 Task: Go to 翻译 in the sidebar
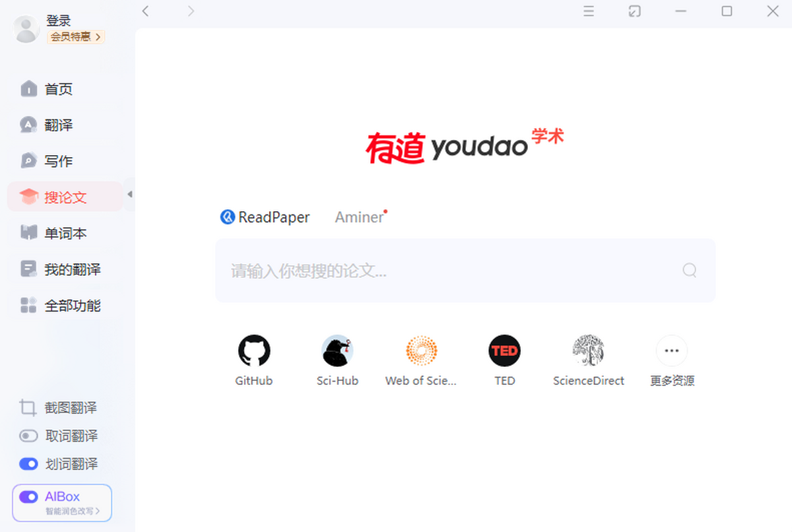pyautogui.click(x=58, y=125)
